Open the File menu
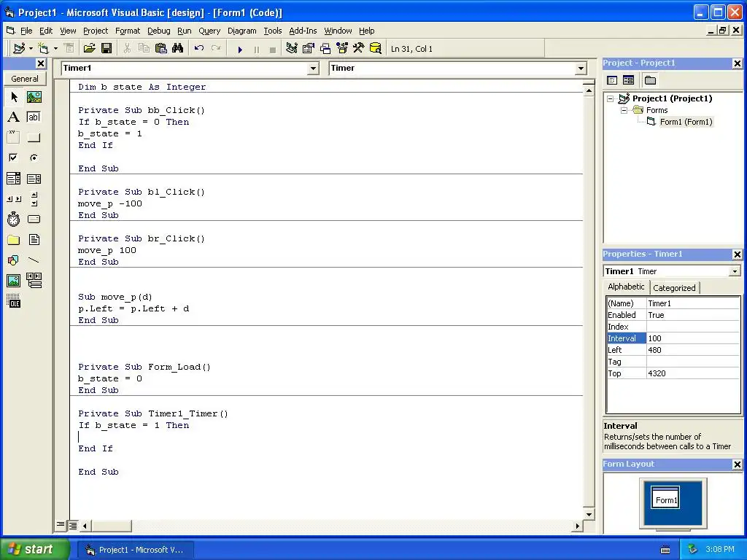This screenshot has width=747, height=560. [x=26, y=31]
